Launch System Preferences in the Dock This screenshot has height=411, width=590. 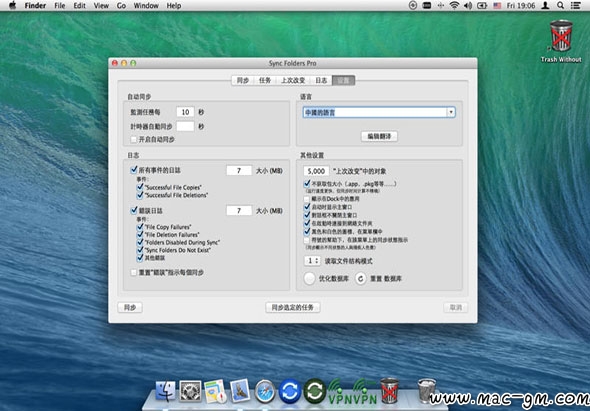point(190,391)
